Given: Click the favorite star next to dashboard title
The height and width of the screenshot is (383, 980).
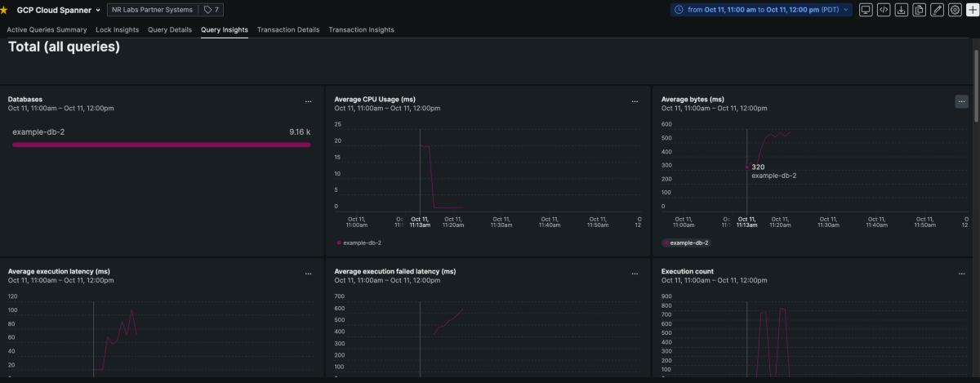Looking at the screenshot, I should click(x=4, y=10).
